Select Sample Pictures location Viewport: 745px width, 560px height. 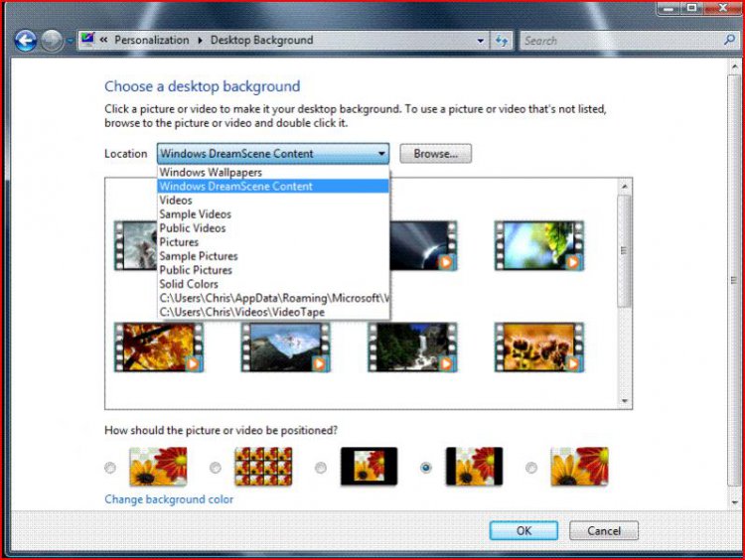click(273, 256)
